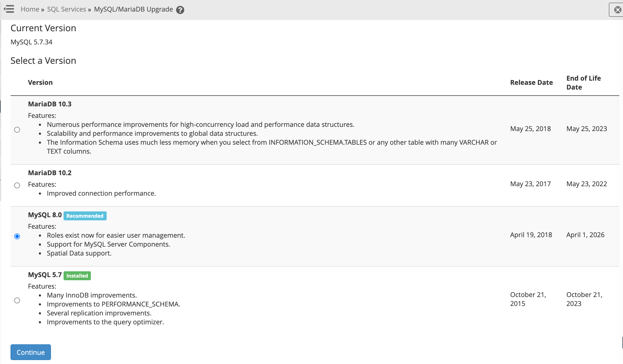Click the support lifebuoy icon at top right
This screenshot has height=364, width=623.
point(617,10)
